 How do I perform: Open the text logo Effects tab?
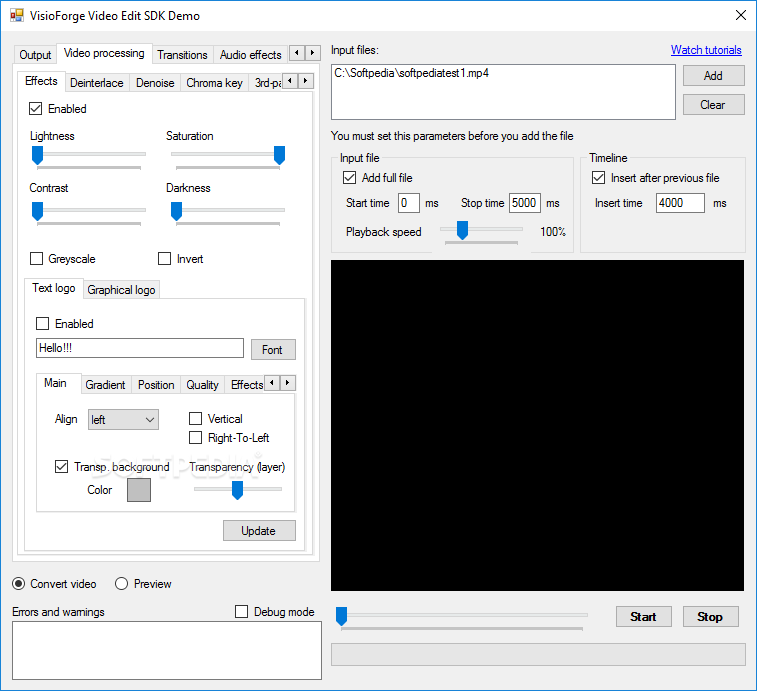pyautogui.click(x=246, y=385)
